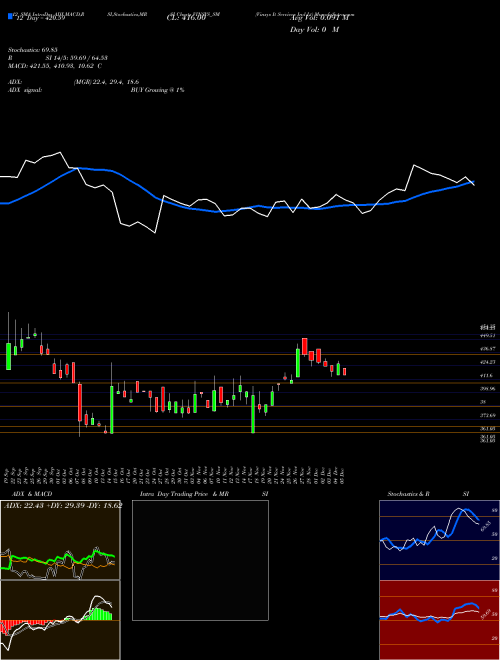
Task: Click the ADX '(MGR) 22.4, 29.4, 18.6' values
Action: pyautogui.click(x=106, y=82)
